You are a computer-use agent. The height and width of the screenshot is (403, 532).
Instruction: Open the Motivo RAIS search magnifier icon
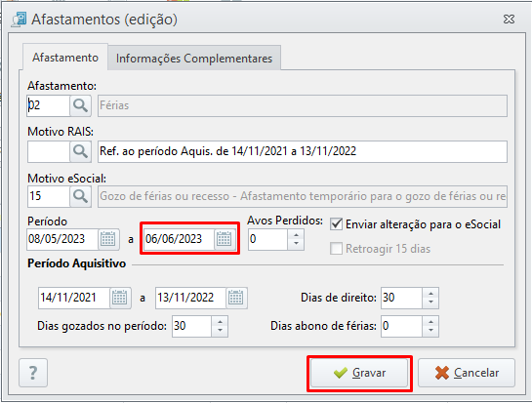(x=80, y=151)
